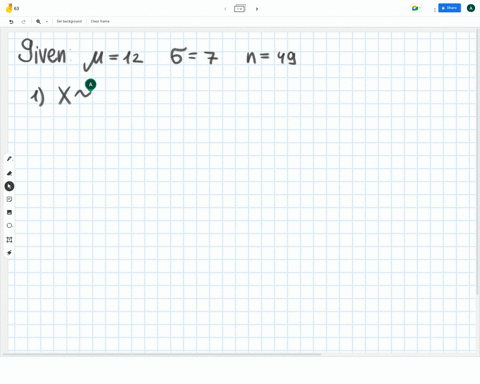This screenshot has width=480, height=384.
Task: Insert an image from the toolbar
Action: coord(9,212)
